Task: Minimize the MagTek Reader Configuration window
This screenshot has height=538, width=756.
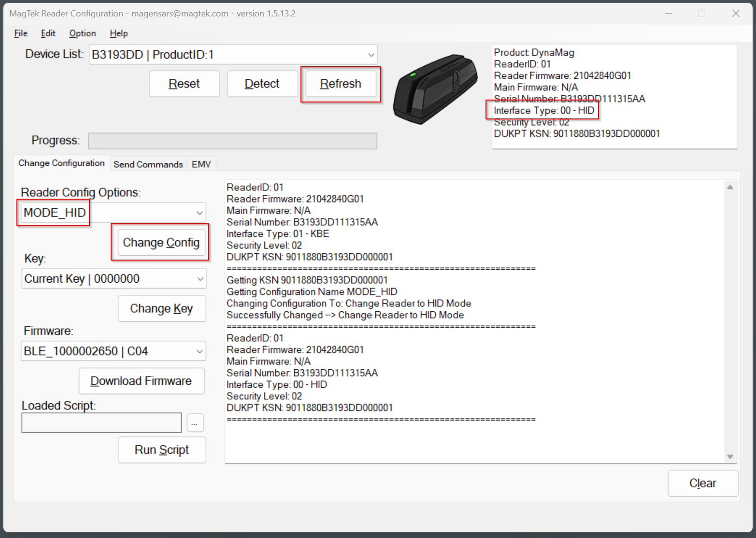Action: point(669,14)
